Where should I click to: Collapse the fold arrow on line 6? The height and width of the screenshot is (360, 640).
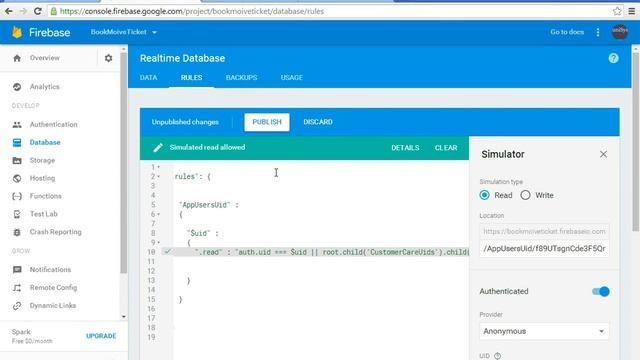[x=158, y=214]
